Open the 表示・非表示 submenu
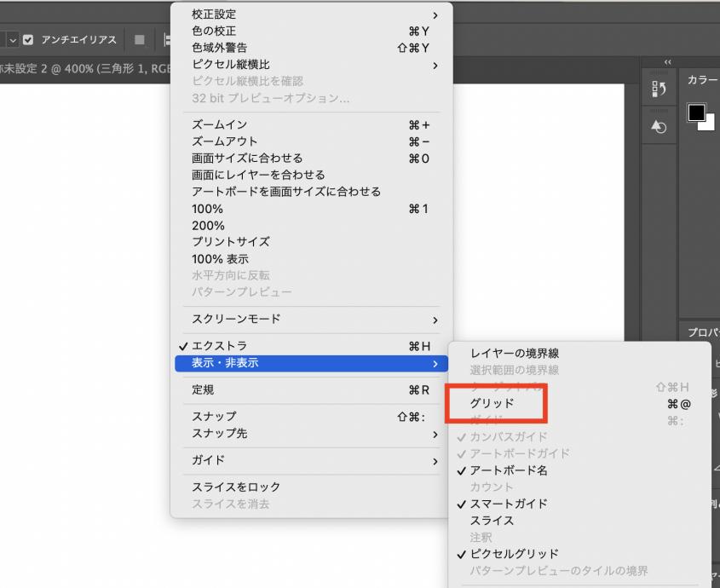The image size is (720, 588). point(311,363)
